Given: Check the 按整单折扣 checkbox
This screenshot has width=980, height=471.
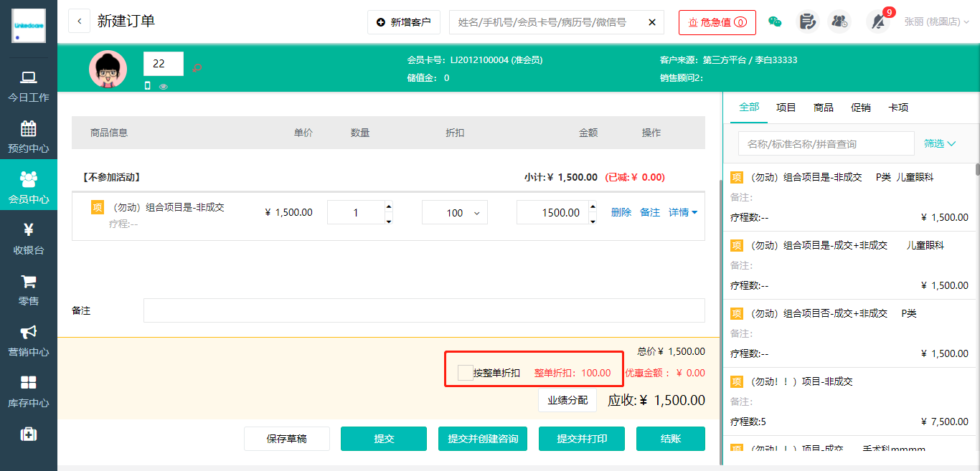Looking at the screenshot, I should pos(465,373).
